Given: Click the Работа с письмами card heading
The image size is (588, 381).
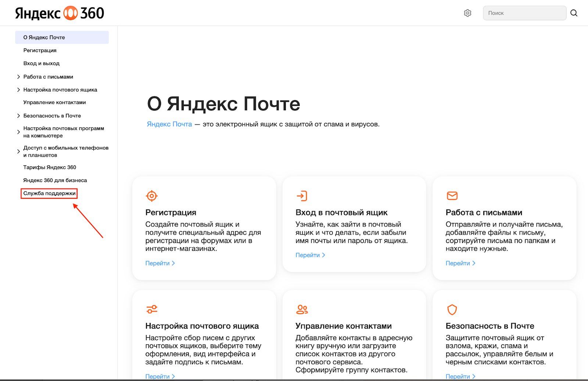Looking at the screenshot, I should tap(484, 213).
